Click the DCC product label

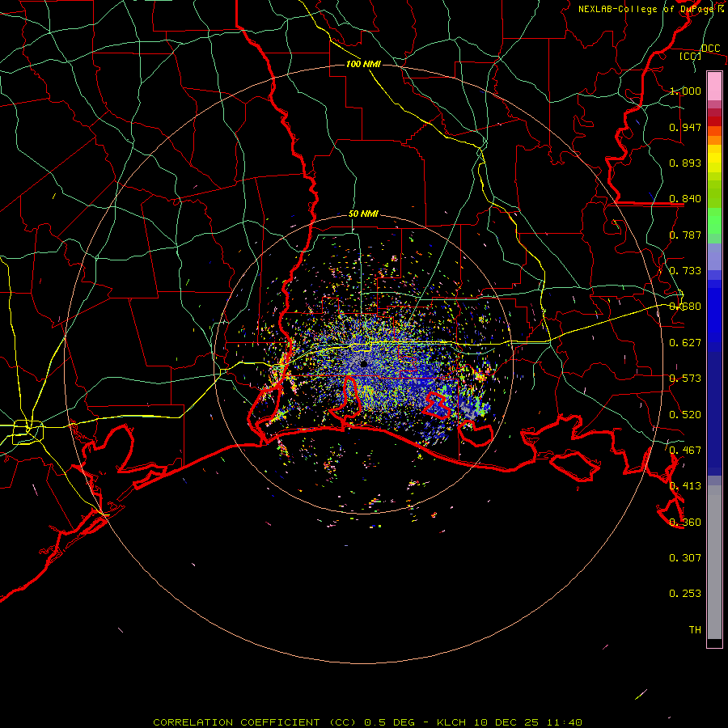[710, 49]
